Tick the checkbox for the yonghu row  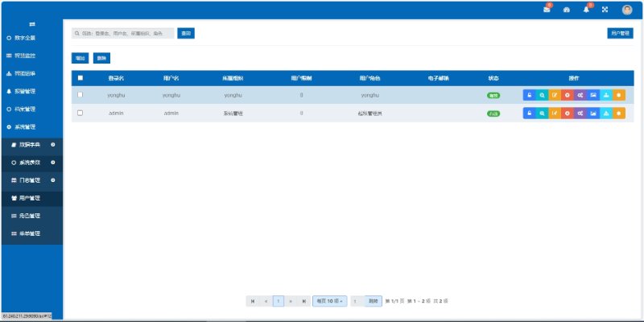coord(80,95)
